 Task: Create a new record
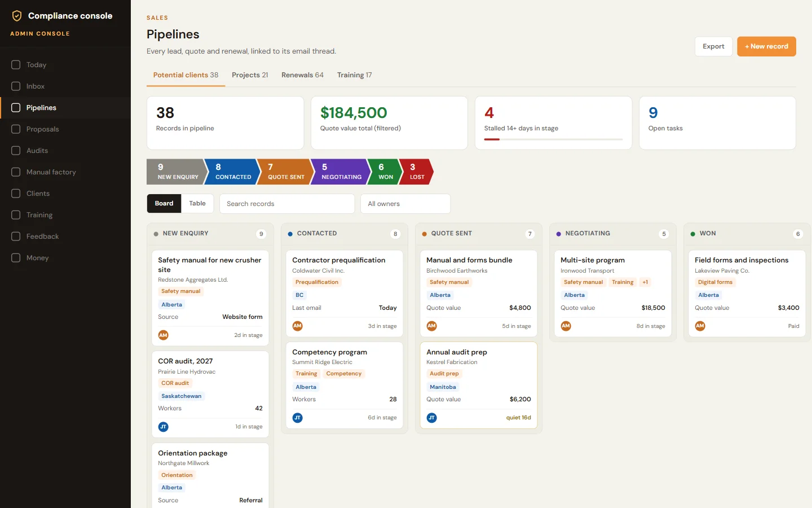coord(766,46)
